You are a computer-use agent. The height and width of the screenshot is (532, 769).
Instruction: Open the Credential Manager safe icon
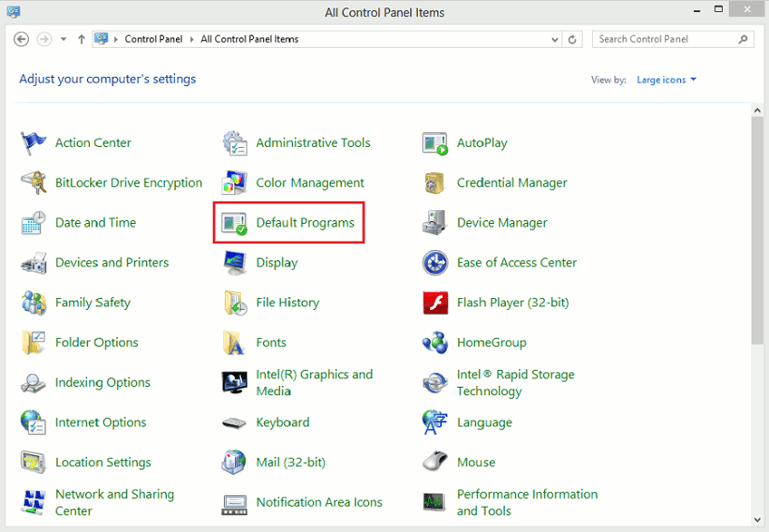(x=434, y=183)
